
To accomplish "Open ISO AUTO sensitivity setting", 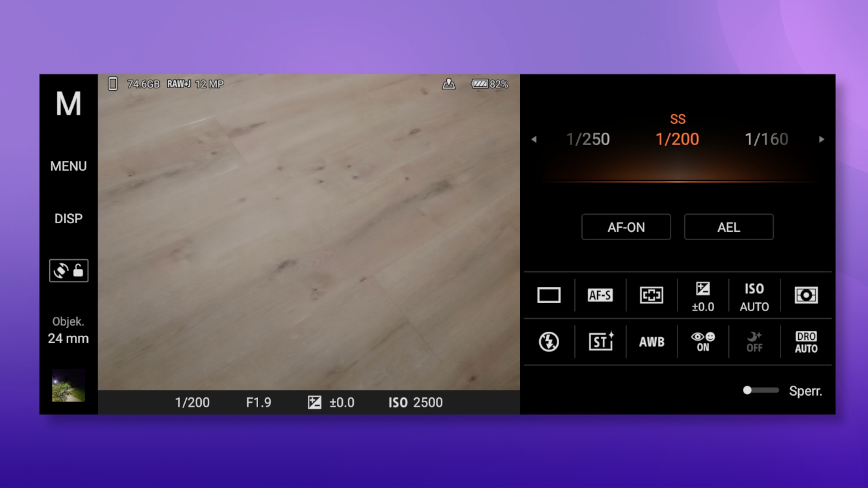I will click(x=754, y=297).
